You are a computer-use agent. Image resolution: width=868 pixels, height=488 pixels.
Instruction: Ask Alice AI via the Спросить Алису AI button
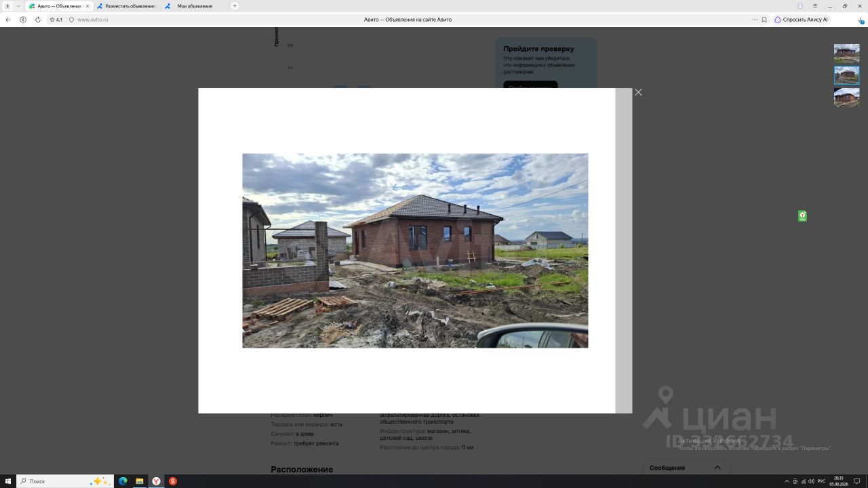point(802,20)
